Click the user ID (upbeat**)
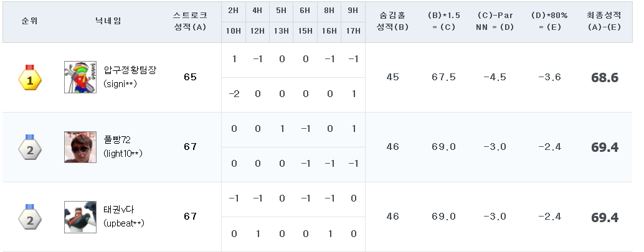Screen dimensions: 644x252 click(x=124, y=223)
